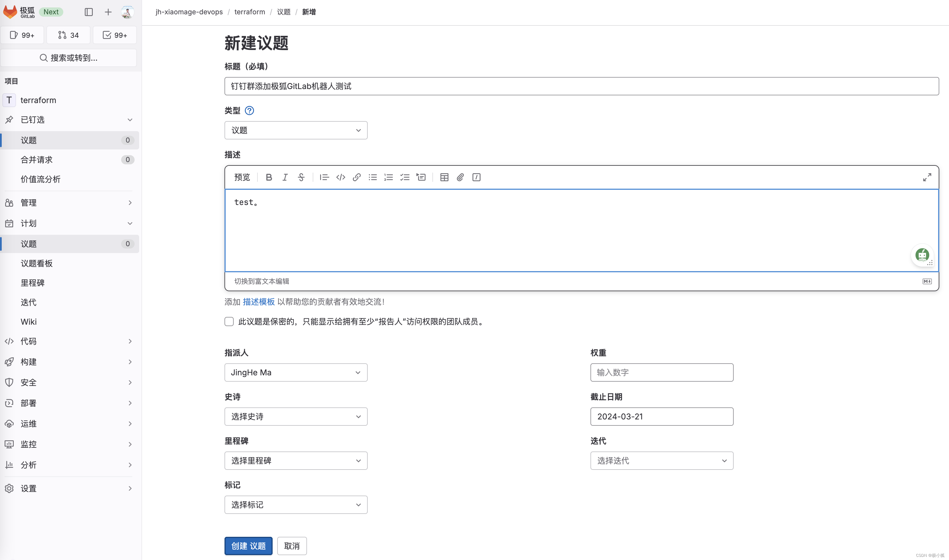Go to jh-xiaomage-devops breadcrumb
This screenshot has width=949, height=560.
[x=189, y=12]
